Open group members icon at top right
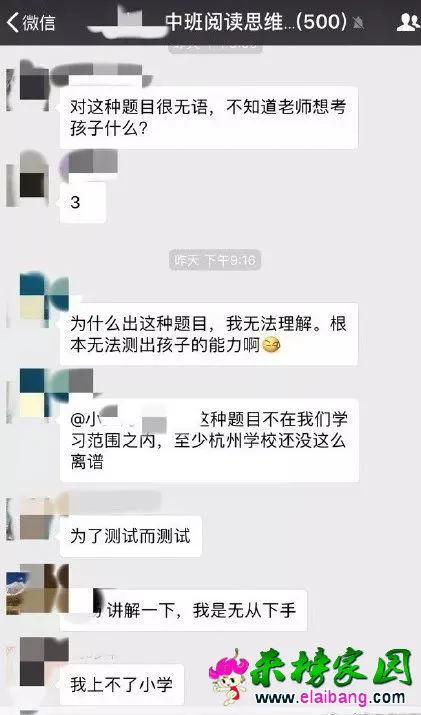Image resolution: width=421 pixels, height=715 pixels. point(407,22)
